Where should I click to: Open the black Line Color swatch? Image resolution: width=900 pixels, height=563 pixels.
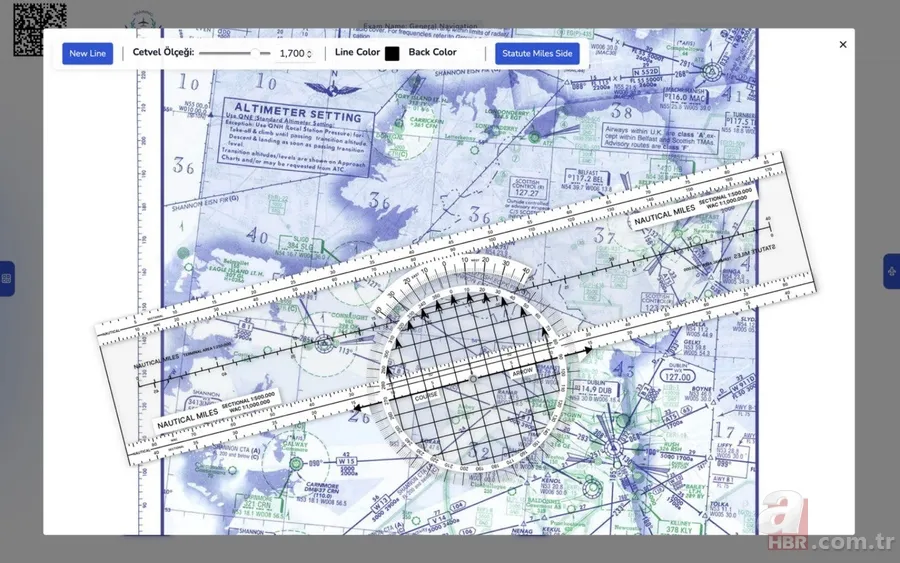click(392, 53)
